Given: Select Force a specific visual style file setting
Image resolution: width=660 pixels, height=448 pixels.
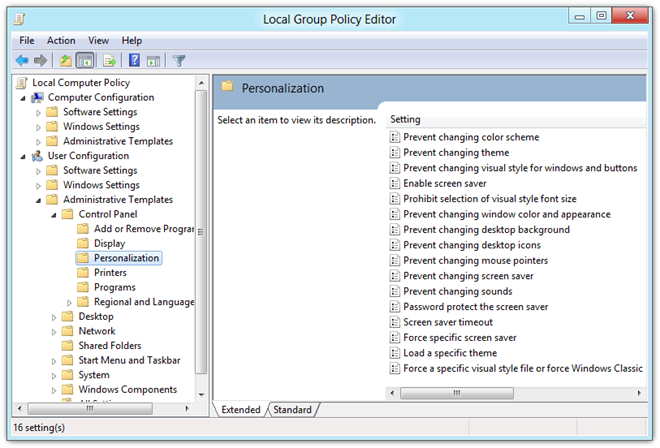Looking at the screenshot, I should coord(522,368).
